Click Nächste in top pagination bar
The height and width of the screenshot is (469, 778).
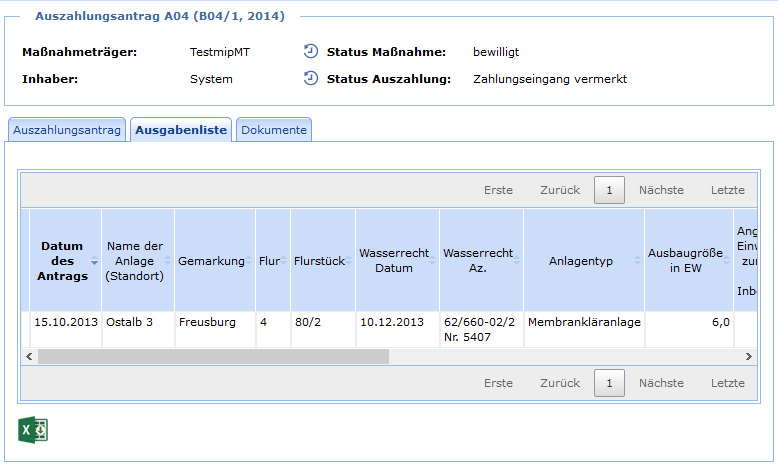(x=661, y=190)
